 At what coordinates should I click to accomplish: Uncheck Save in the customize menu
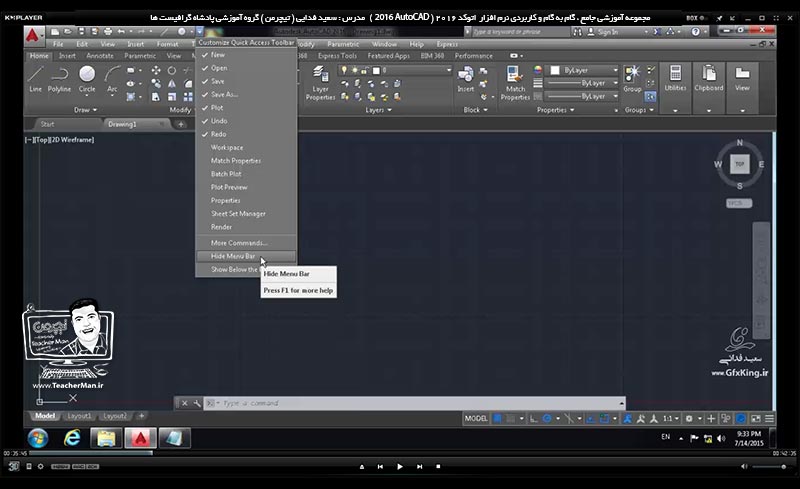(246, 81)
